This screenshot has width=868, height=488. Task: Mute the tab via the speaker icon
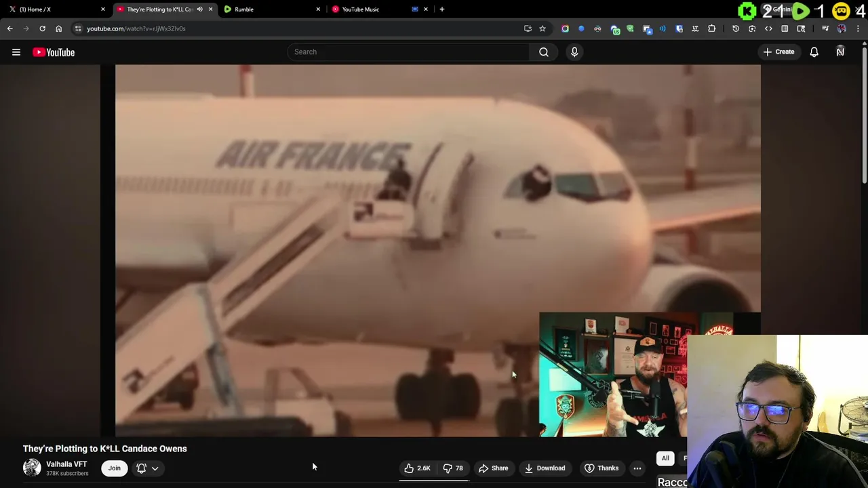point(199,9)
